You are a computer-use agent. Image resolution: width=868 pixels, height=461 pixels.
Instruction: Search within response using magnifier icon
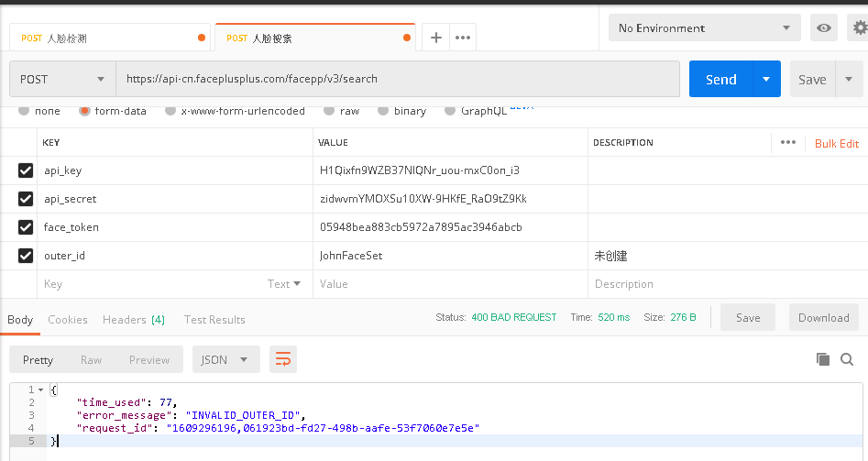(x=846, y=359)
